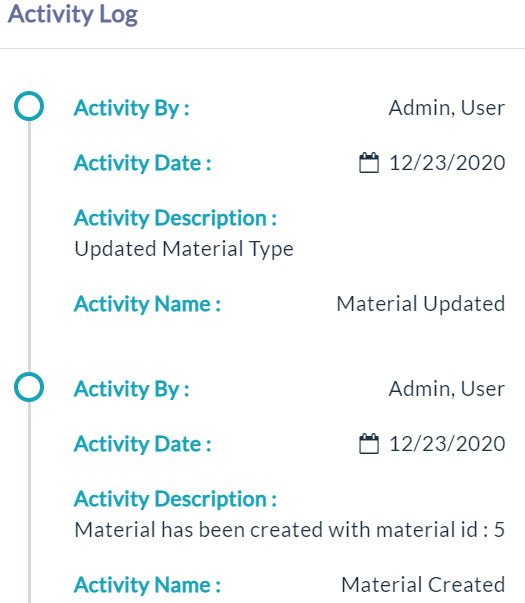This screenshot has width=525, height=603.
Task: Click the Material Created activity name
Action: (x=423, y=585)
